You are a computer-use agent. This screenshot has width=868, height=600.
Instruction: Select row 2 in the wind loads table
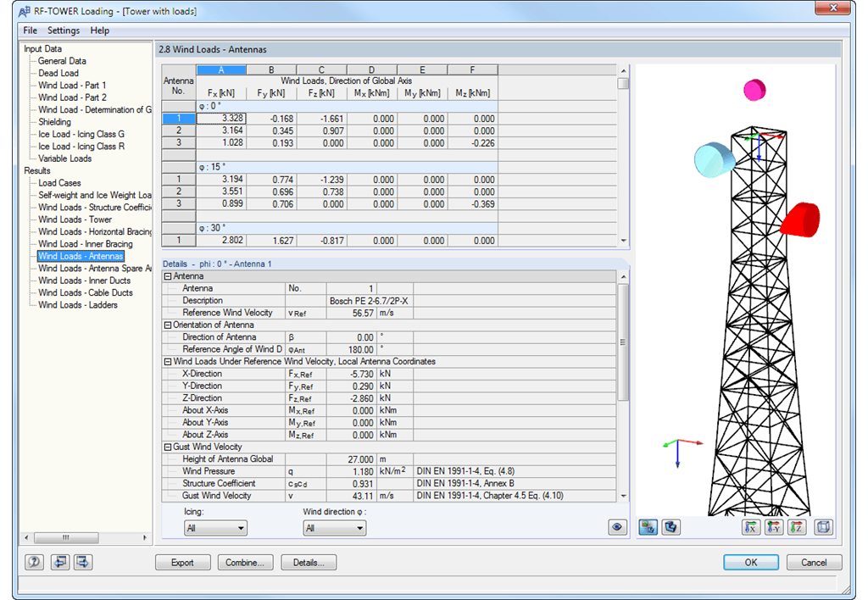click(178, 131)
